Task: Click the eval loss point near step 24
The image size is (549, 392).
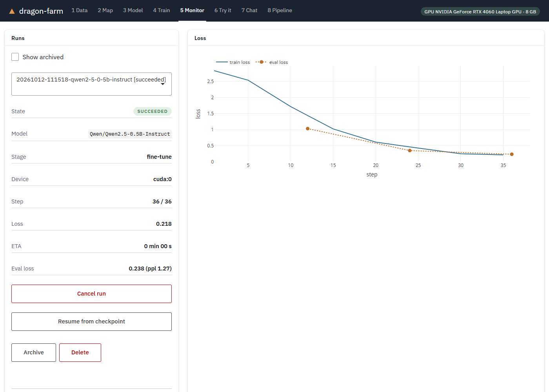Action: [x=410, y=151]
